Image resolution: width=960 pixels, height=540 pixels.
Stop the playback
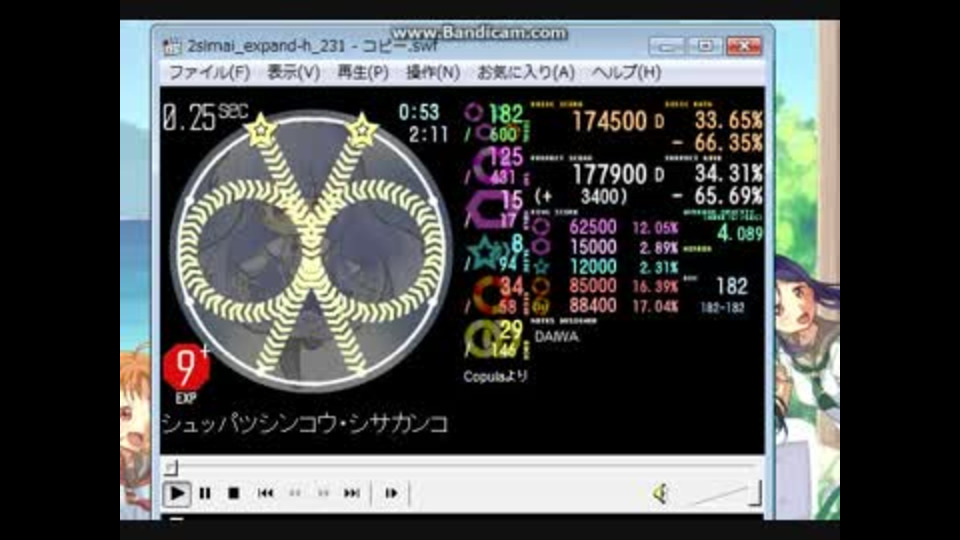[x=233, y=493]
